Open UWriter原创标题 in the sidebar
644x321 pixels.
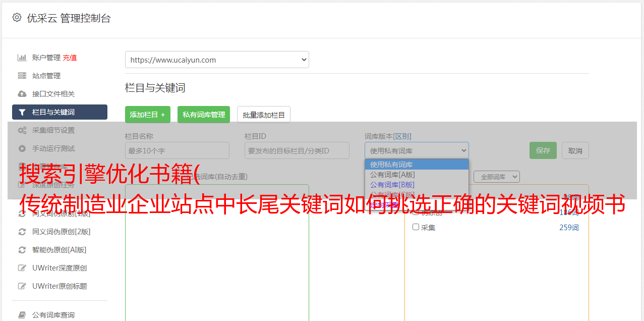(x=60, y=286)
